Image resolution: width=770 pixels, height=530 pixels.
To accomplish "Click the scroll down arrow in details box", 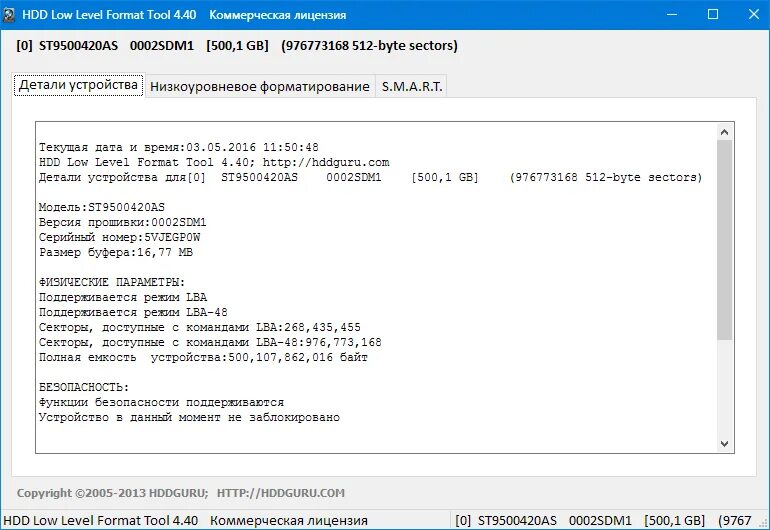I will 724,444.
